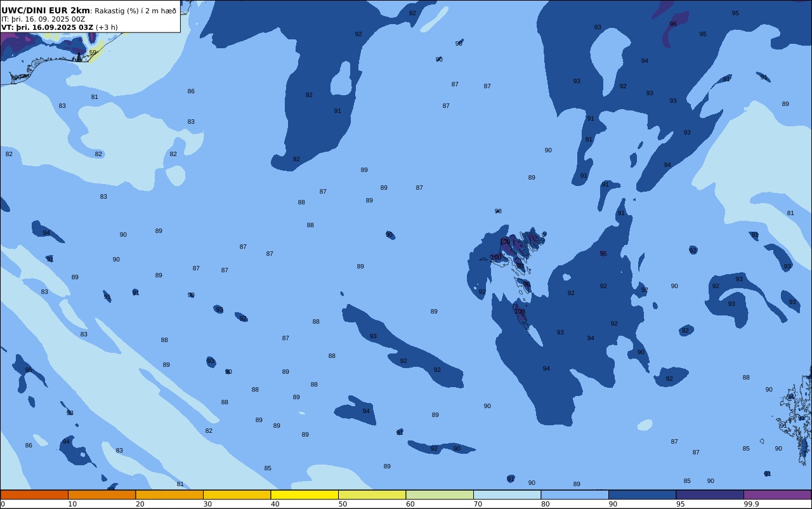Click the legend tick label '30'
Viewport: 812px width, 509px height.
click(207, 504)
